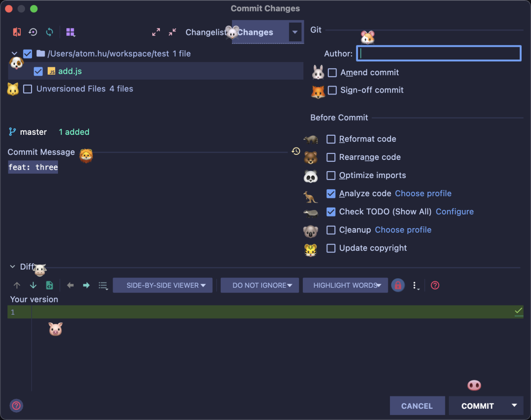Click the 'Your version' label
Screen dimensions: 531x420
(x=34, y=300)
